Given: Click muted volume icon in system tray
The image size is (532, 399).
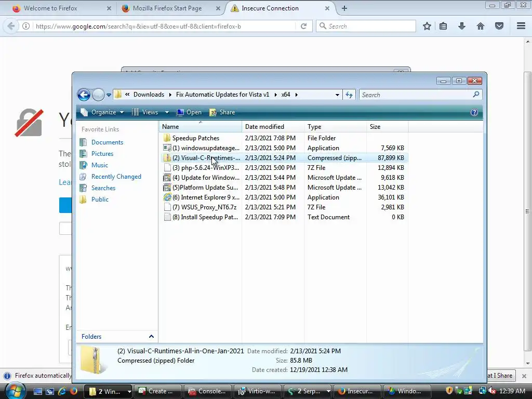Looking at the screenshot, I should point(493,391).
